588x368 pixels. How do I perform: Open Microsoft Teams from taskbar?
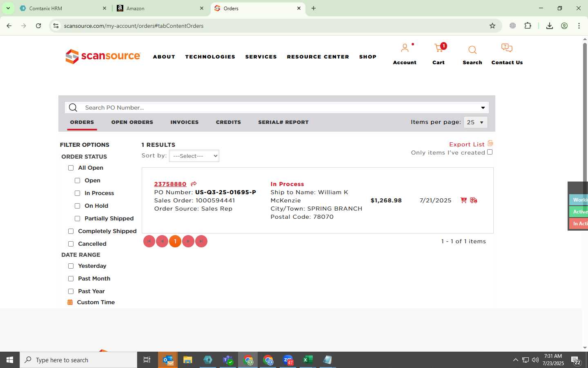click(x=227, y=360)
